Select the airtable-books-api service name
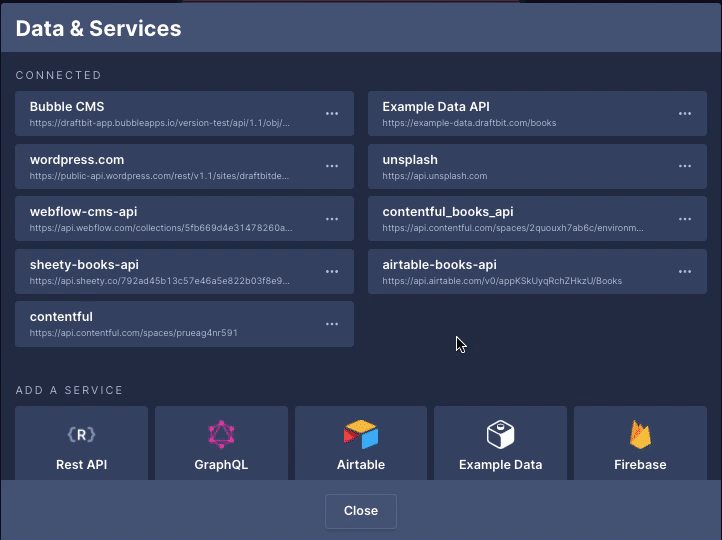 tap(439, 265)
